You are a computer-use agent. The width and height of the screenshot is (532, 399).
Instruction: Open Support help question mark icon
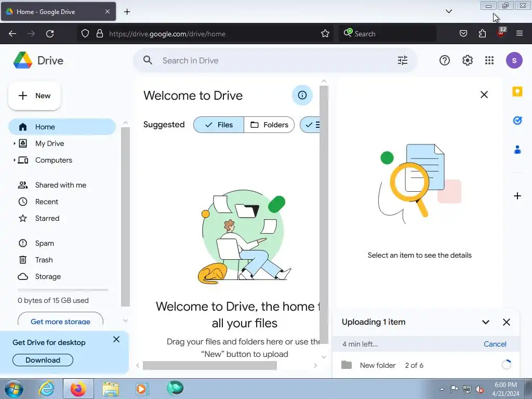445,60
